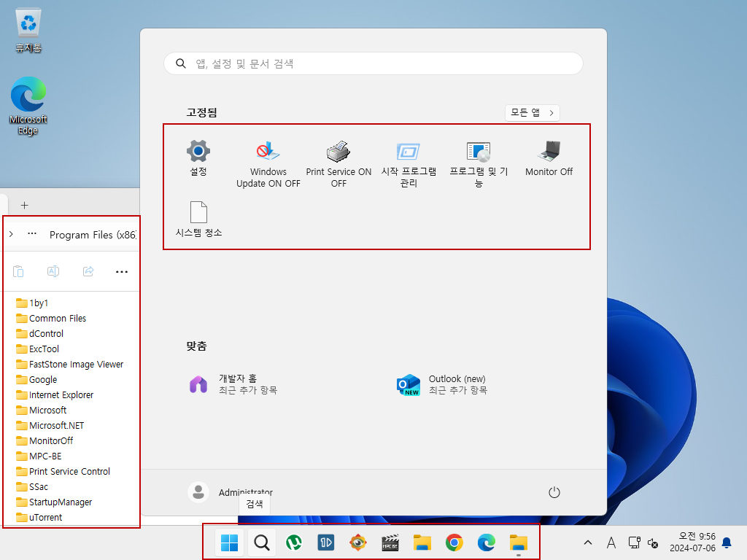
Task: Select the StartupManager folder
Action: [54, 502]
